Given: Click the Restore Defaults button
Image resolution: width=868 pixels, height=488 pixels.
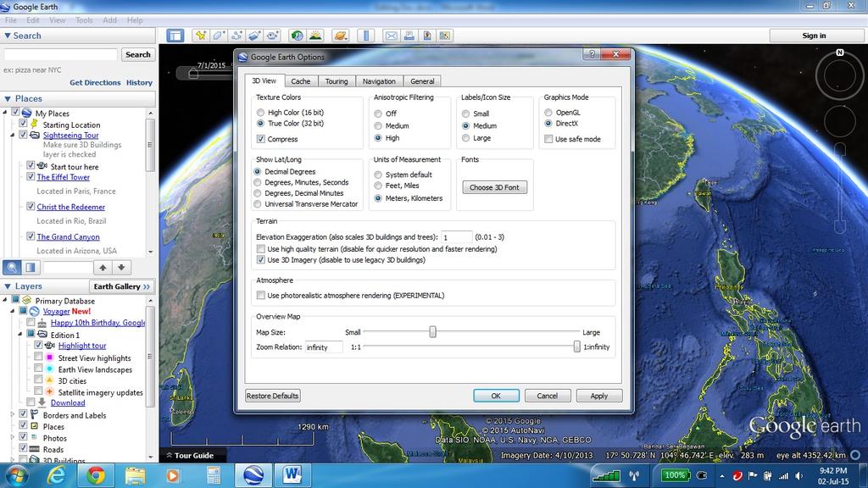Looking at the screenshot, I should point(273,396).
